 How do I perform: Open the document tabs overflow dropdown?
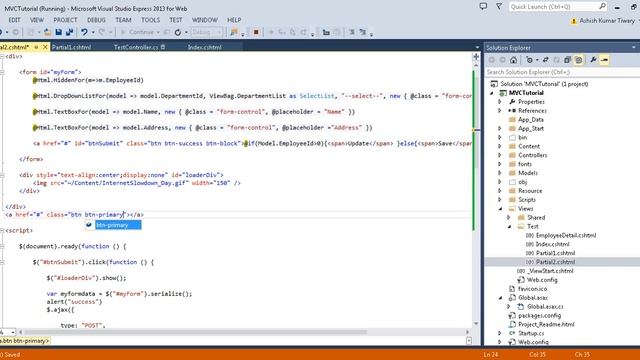coord(477,47)
